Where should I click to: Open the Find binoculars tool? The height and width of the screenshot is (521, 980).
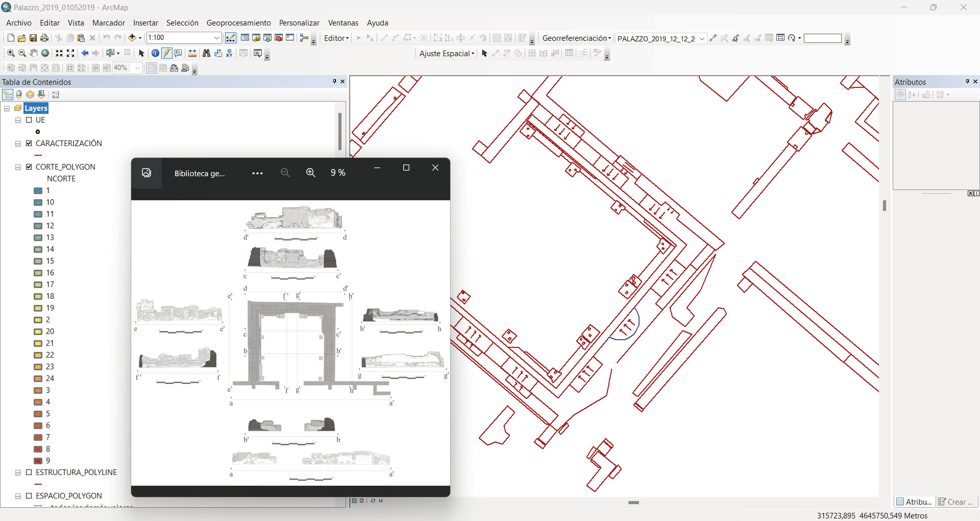tap(206, 53)
